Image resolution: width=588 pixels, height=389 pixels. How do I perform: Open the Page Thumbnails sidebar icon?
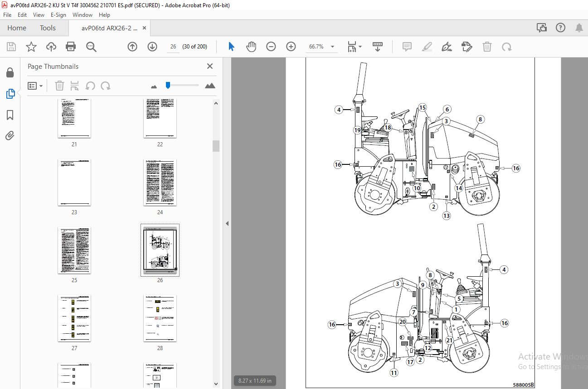pos(10,94)
